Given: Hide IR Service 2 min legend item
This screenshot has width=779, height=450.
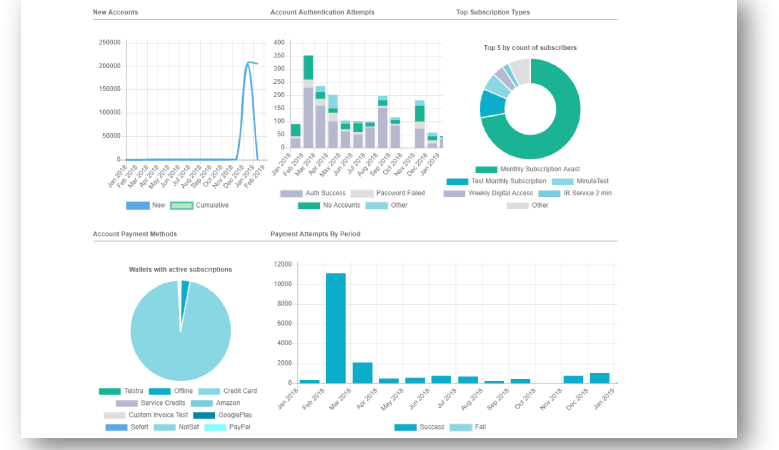Looking at the screenshot, I should tap(575, 193).
